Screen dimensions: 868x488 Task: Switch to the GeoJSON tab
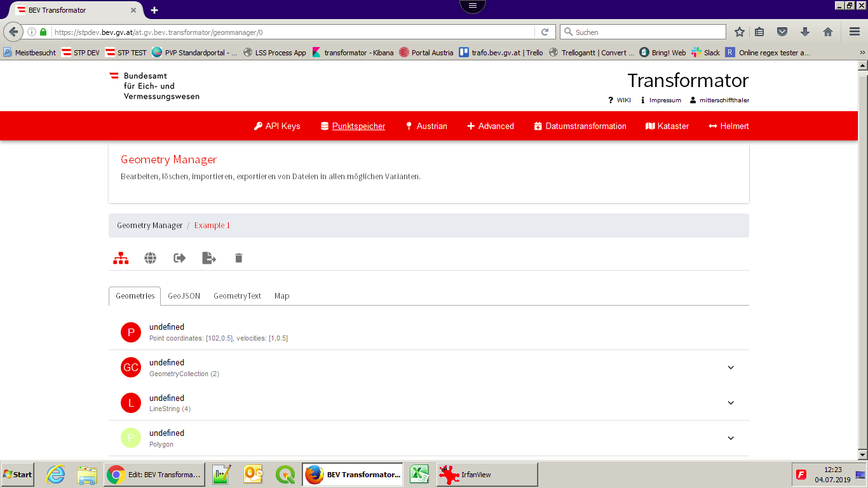[184, 296]
